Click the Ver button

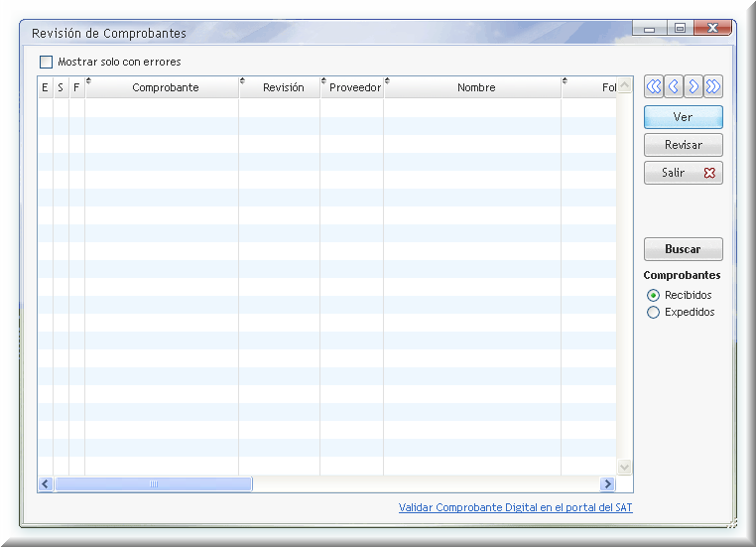pyautogui.click(x=683, y=117)
